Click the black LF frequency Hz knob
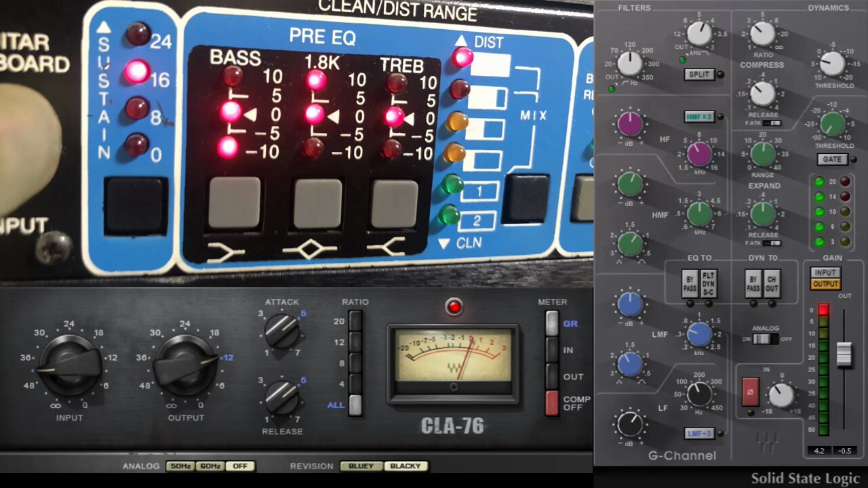Screen dimensions: 868x488 pos(699,393)
